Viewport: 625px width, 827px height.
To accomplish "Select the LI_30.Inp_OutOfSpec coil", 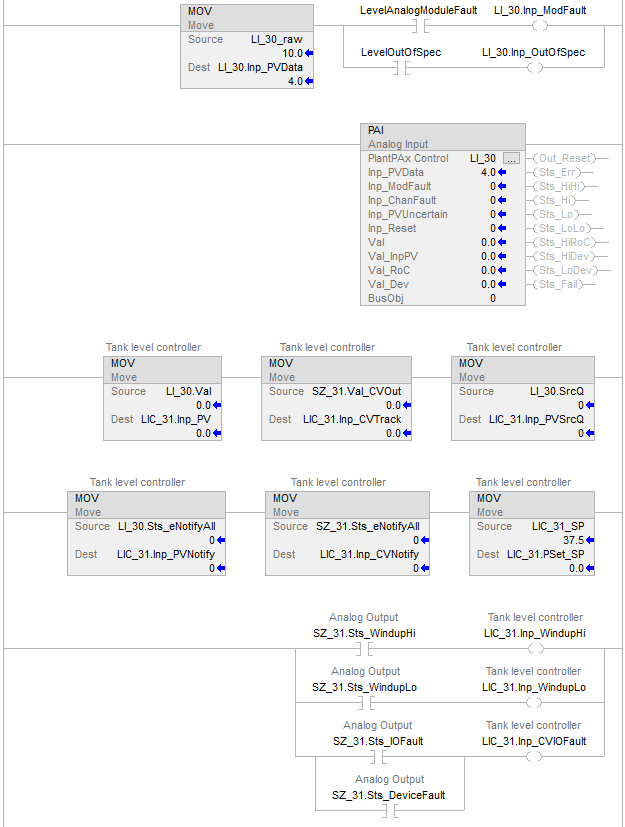I will coord(534,68).
